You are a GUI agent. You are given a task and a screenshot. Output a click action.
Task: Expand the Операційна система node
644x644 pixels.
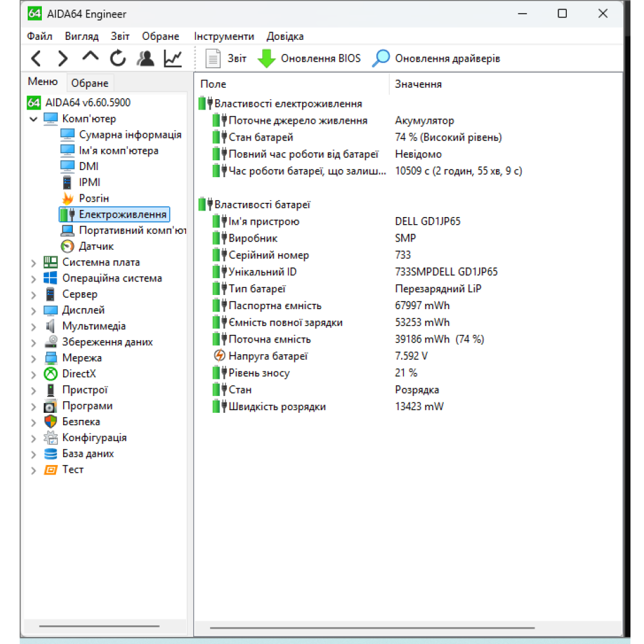click(33, 279)
